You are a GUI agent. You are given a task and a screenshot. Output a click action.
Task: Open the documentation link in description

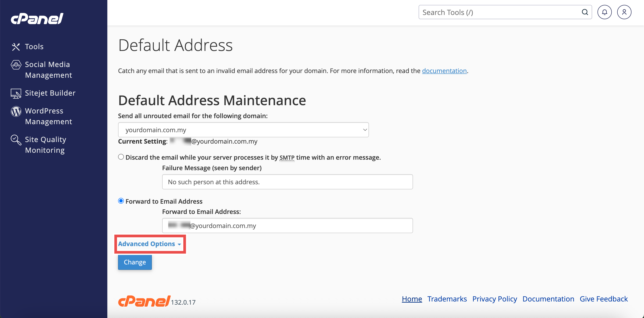pyautogui.click(x=444, y=71)
